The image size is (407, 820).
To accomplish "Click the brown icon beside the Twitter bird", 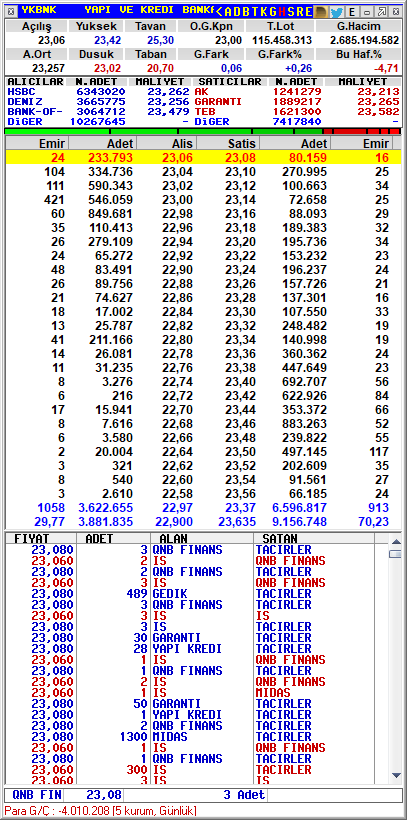I will pyautogui.click(x=321, y=12).
